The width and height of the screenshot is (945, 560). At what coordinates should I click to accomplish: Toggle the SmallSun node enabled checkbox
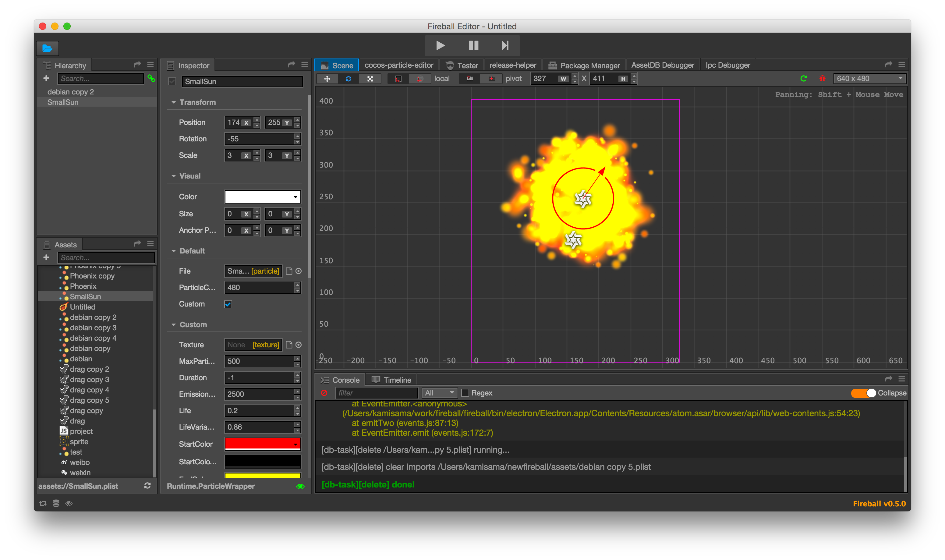pos(172,82)
